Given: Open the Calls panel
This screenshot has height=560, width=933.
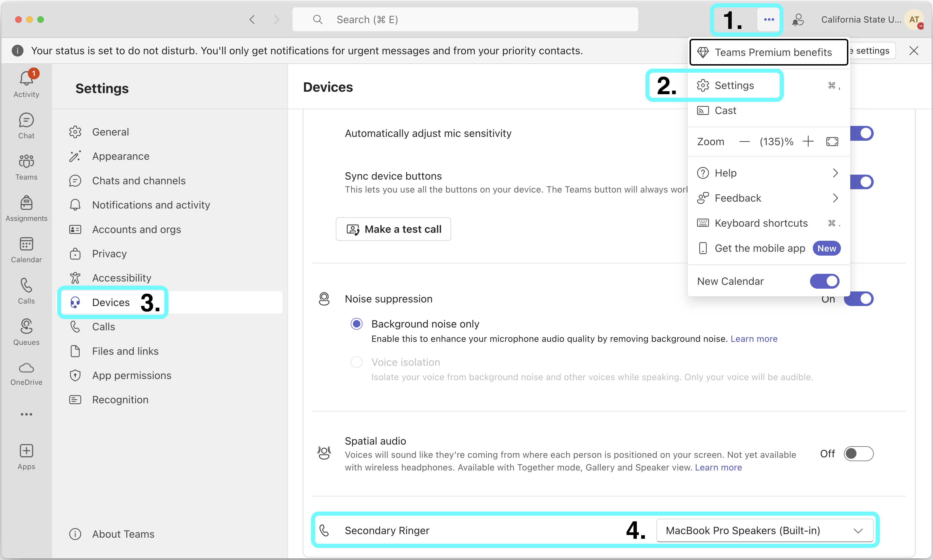Looking at the screenshot, I should [x=26, y=291].
